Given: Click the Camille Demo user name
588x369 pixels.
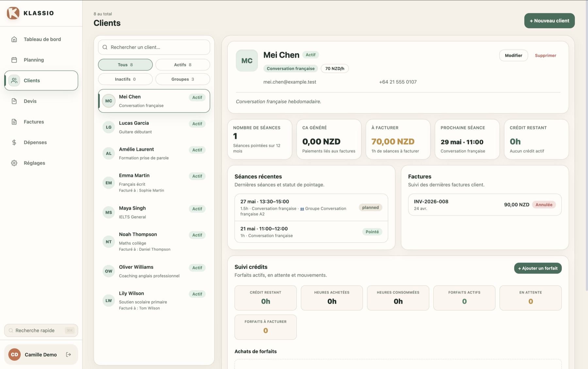Looking at the screenshot, I should pyautogui.click(x=41, y=355).
